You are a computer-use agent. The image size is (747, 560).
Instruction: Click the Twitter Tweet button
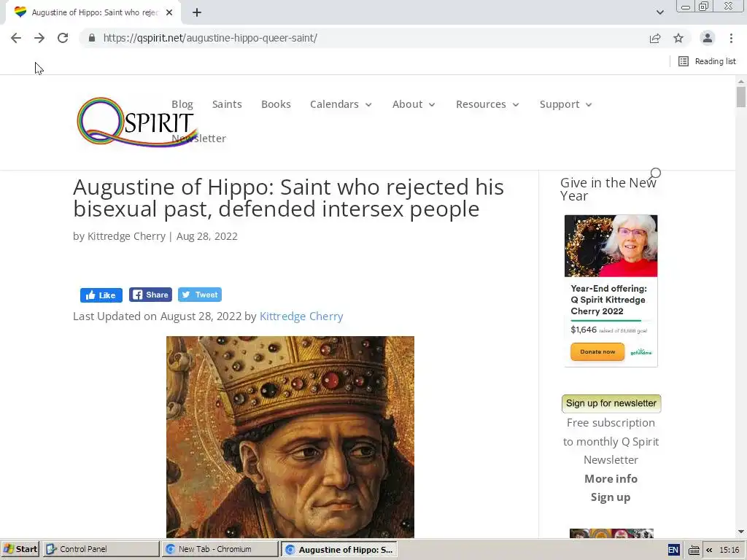coord(200,295)
